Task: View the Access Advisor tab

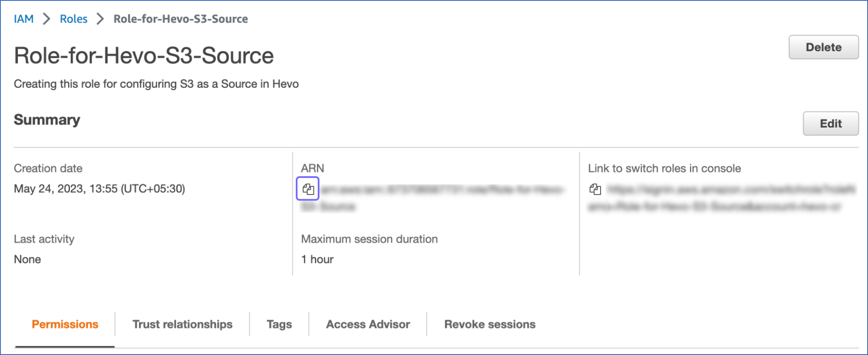Action: pos(368,324)
